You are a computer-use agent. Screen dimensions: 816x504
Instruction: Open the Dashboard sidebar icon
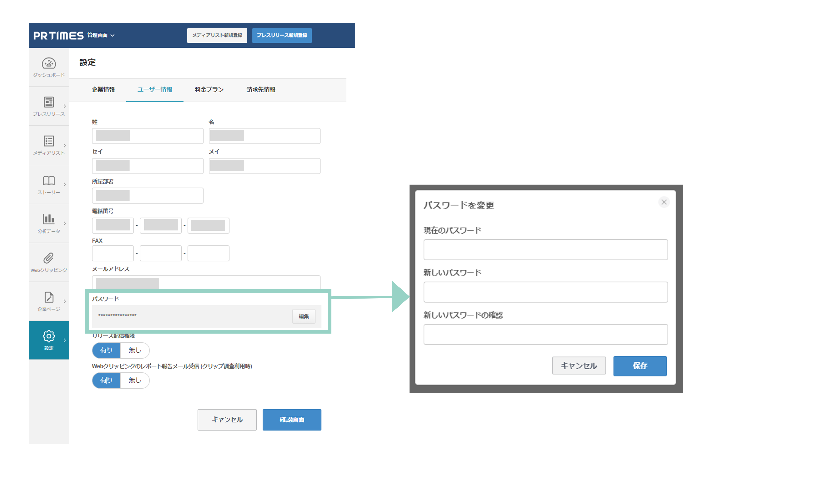[x=49, y=63]
